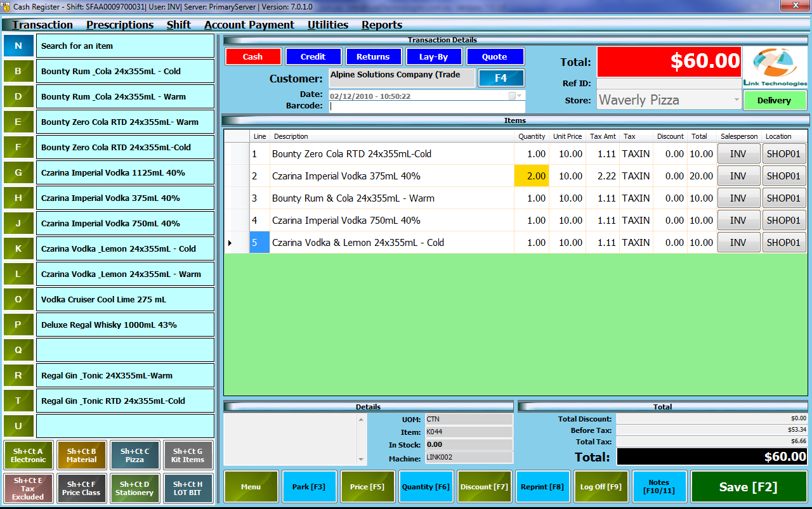Expand the Store dropdown Waverly Pizza
812x509 pixels.
point(737,100)
